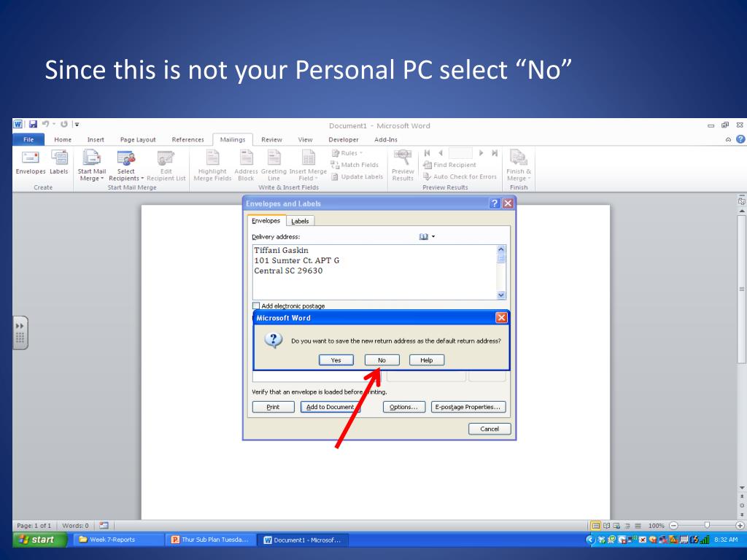
Task: Switch to the Add-Ins tab
Action: (x=386, y=139)
